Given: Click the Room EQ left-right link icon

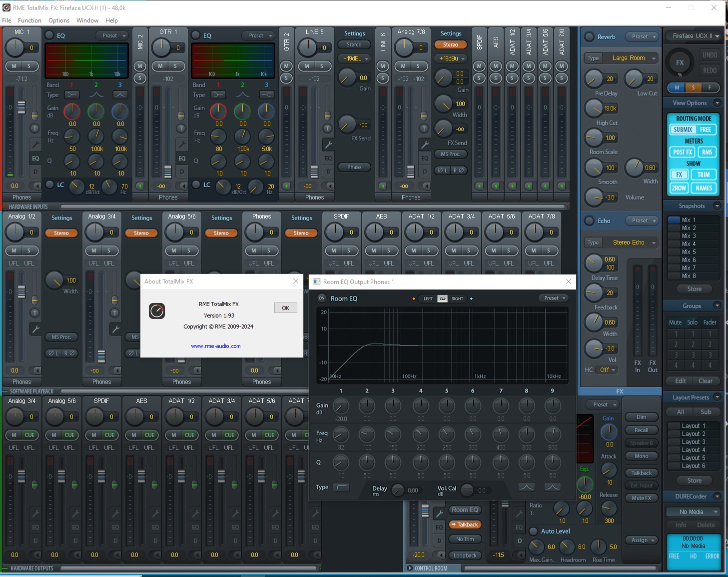Looking at the screenshot, I should 442,298.
